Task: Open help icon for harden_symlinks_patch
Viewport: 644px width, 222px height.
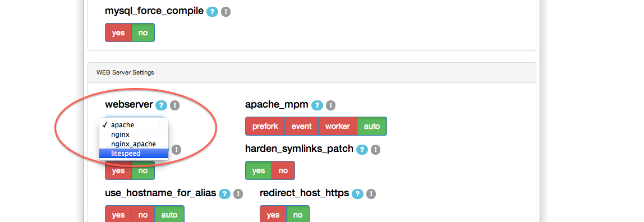Action: click(x=362, y=150)
